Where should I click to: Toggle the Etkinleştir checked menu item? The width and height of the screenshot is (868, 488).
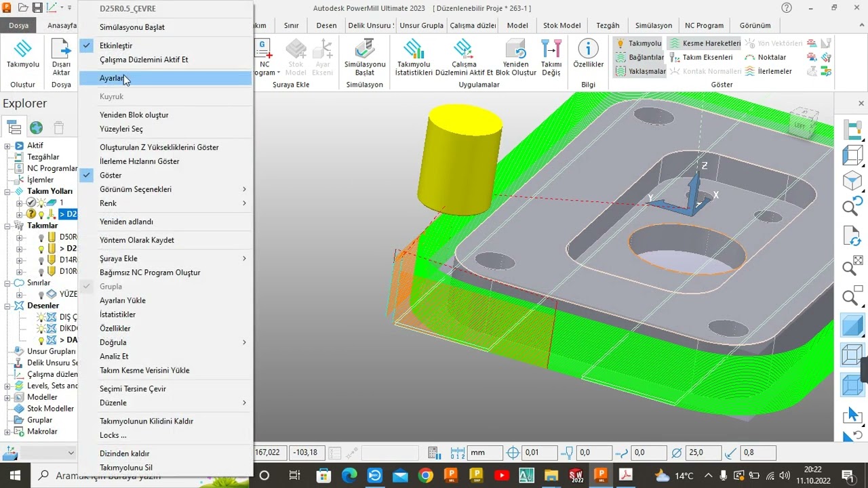pos(165,45)
